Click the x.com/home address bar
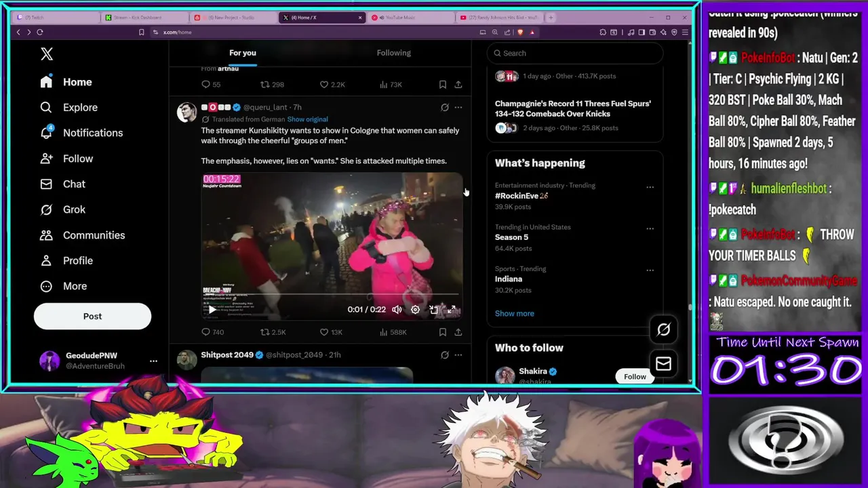 [x=177, y=33]
